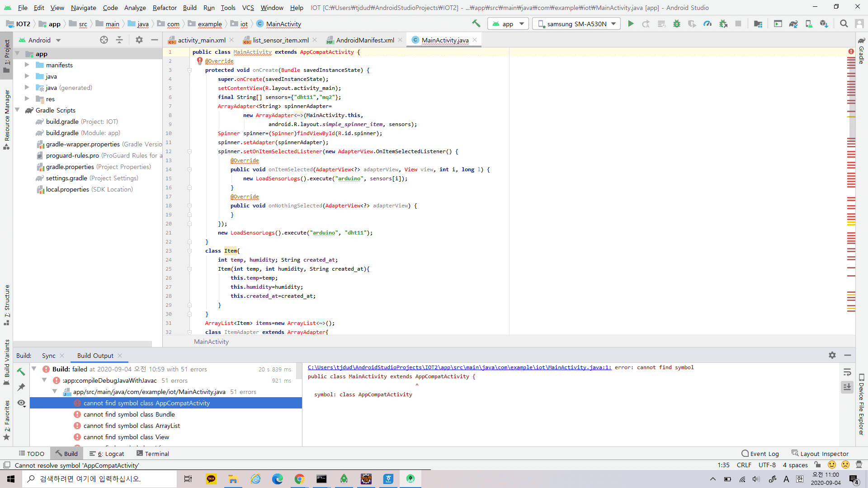Switch to the AndroidManifest.xml tab

365,40
